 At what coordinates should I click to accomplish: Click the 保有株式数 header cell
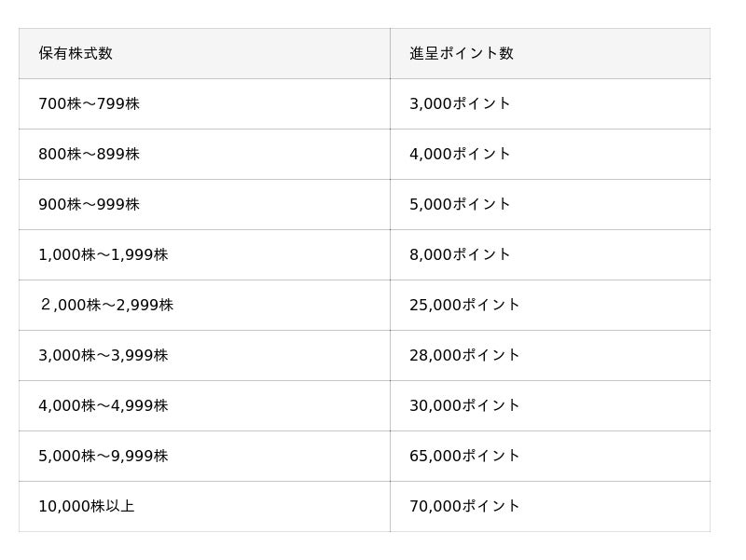tap(204, 53)
